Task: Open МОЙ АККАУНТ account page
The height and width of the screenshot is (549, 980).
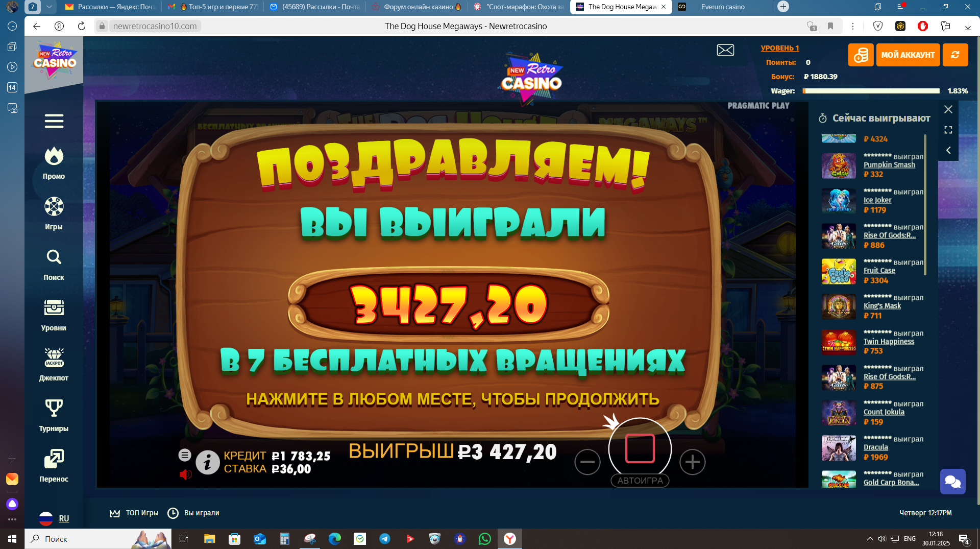Action: [x=908, y=55]
